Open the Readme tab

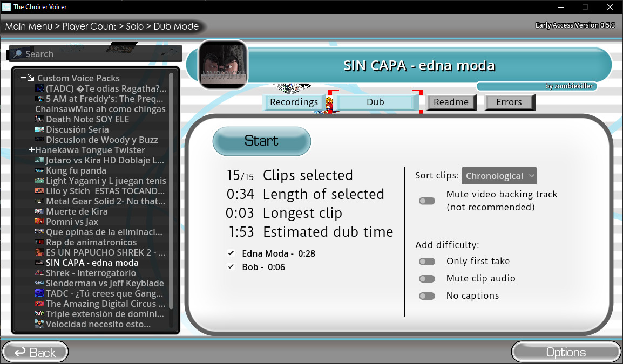pos(451,102)
